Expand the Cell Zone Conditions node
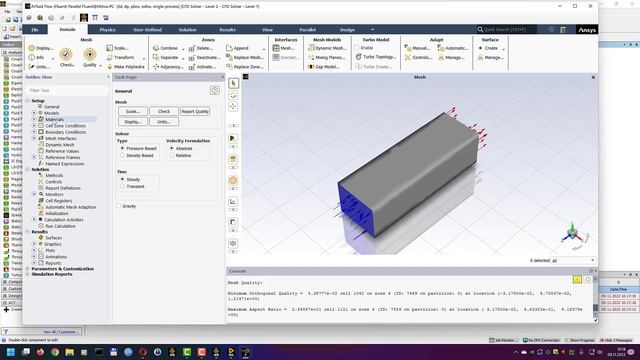Viewport: 640px width, 360px height. 34,126
